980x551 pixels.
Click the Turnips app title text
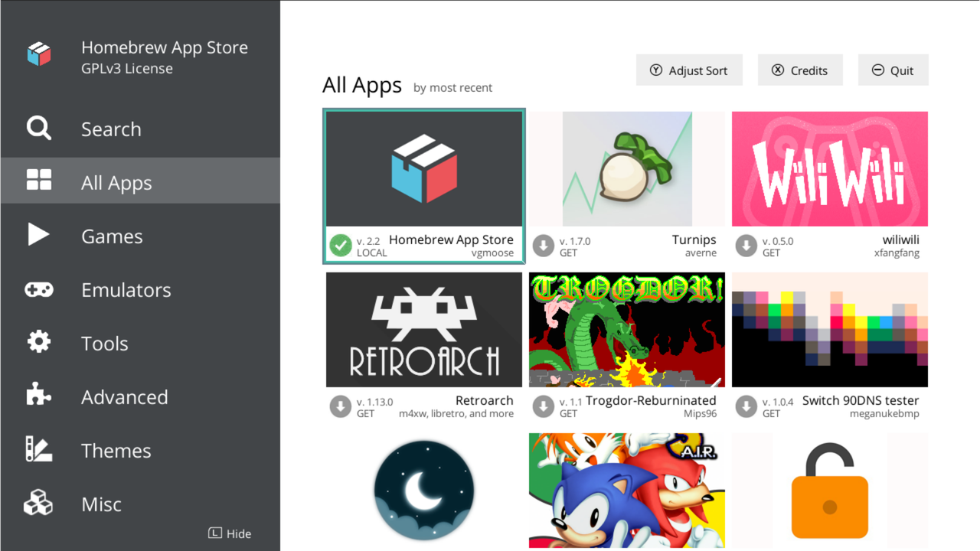tap(694, 240)
